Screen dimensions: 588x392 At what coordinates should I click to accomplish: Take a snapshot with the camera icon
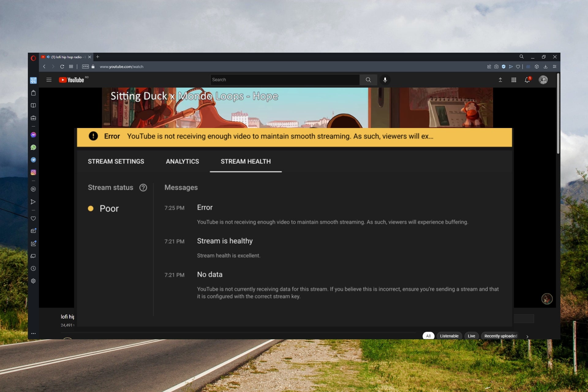coord(496,66)
